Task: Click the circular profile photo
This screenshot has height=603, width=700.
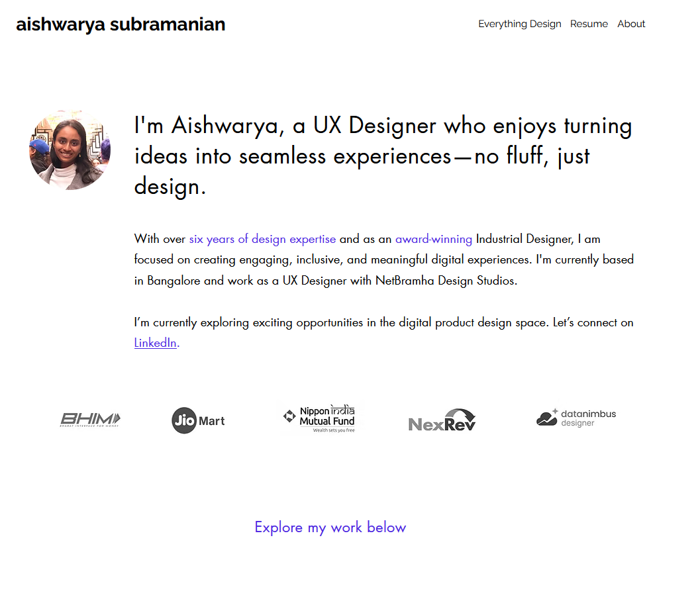Action: tap(69, 150)
